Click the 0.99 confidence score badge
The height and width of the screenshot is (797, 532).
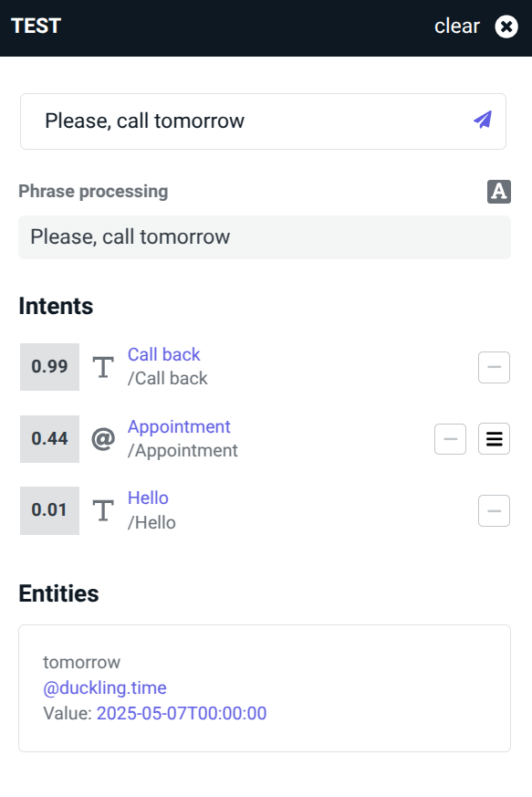click(50, 366)
